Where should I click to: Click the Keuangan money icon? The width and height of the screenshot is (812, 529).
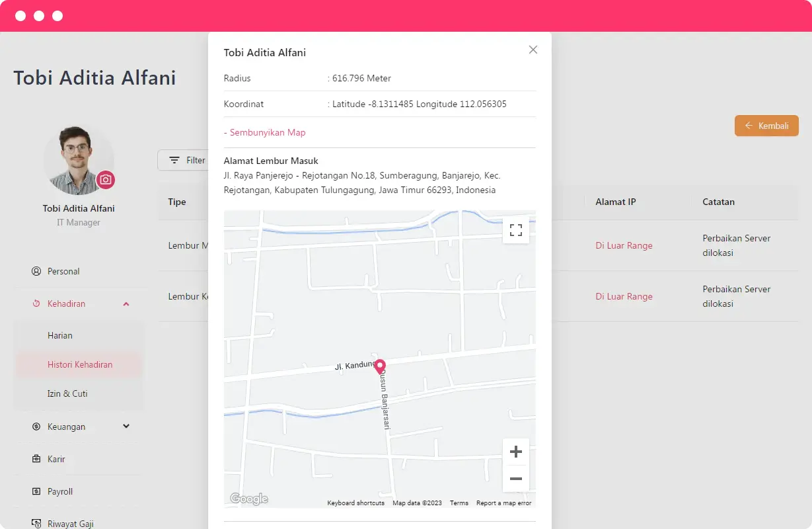click(x=36, y=427)
